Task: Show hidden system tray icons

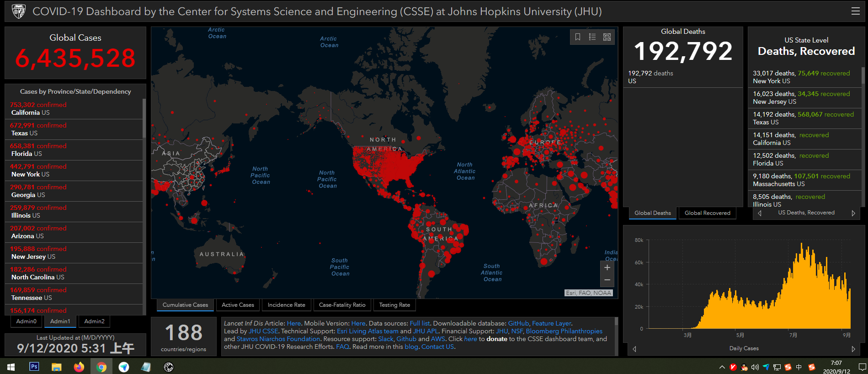Action: (x=722, y=367)
